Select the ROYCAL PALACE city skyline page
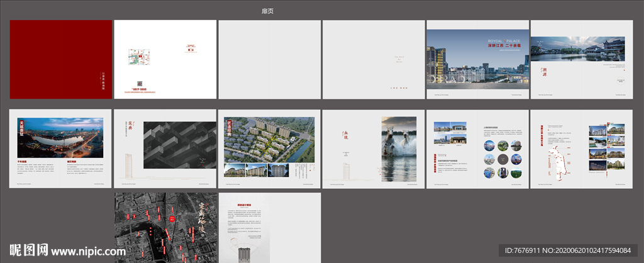The image size is (644, 263). point(478,59)
